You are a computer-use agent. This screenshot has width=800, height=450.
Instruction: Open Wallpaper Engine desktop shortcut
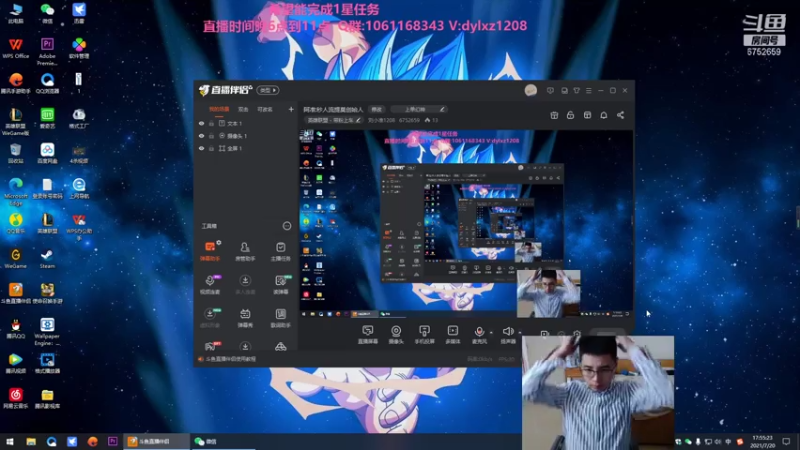pyautogui.click(x=47, y=331)
